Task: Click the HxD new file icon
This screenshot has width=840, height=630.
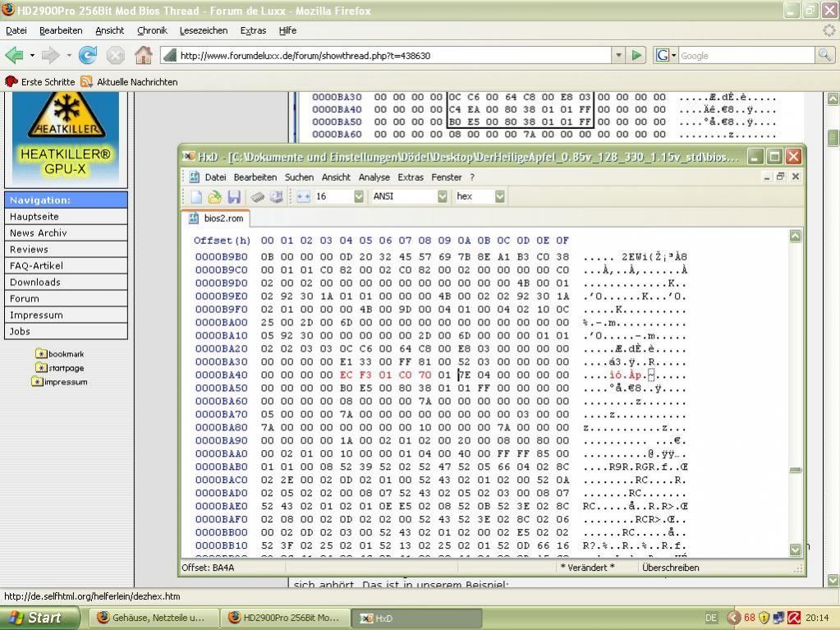Action: (196, 197)
